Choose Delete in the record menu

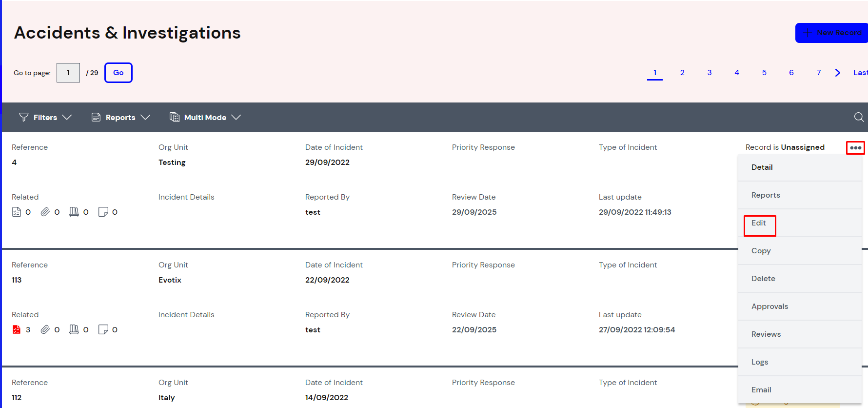tap(763, 279)
